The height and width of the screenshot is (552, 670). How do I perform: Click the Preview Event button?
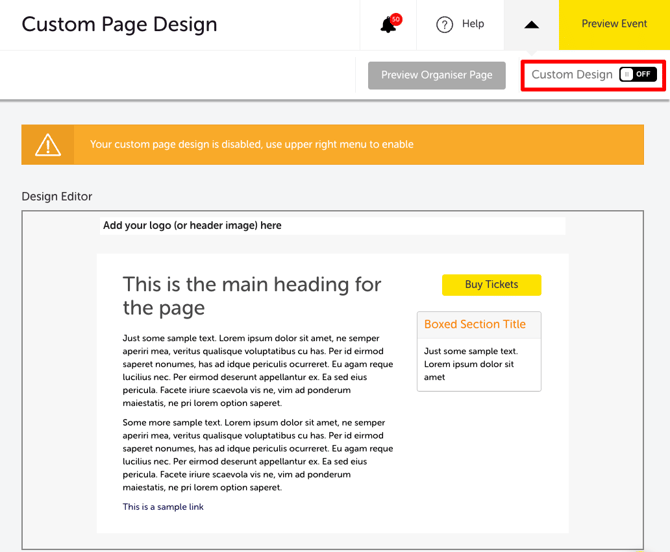614,25
